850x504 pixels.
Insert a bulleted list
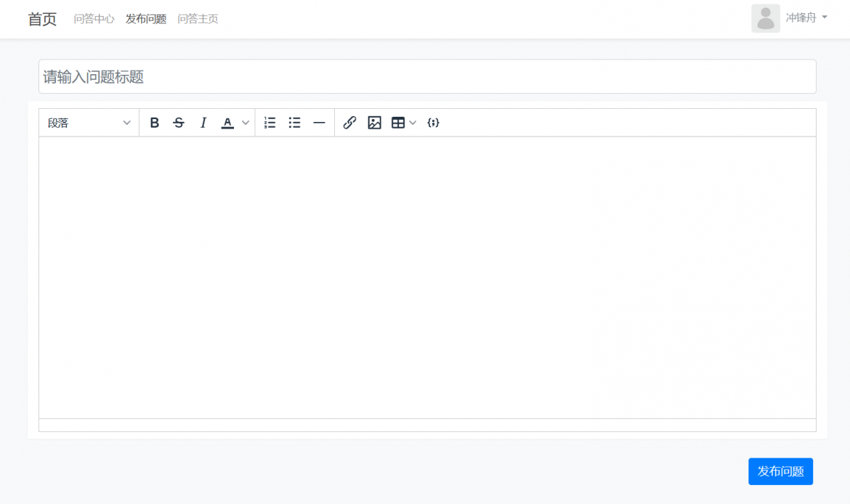point(294,123)
